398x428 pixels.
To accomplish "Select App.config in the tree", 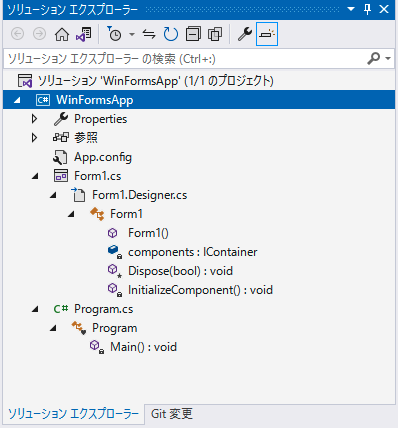I will [103, 157].
